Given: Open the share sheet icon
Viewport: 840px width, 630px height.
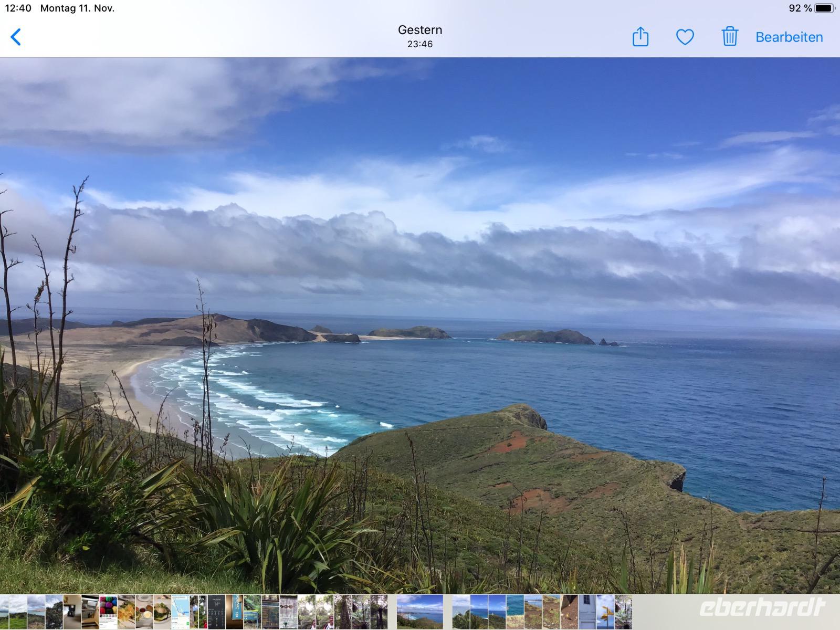Looking at the screenshot, I should (640, 37).
